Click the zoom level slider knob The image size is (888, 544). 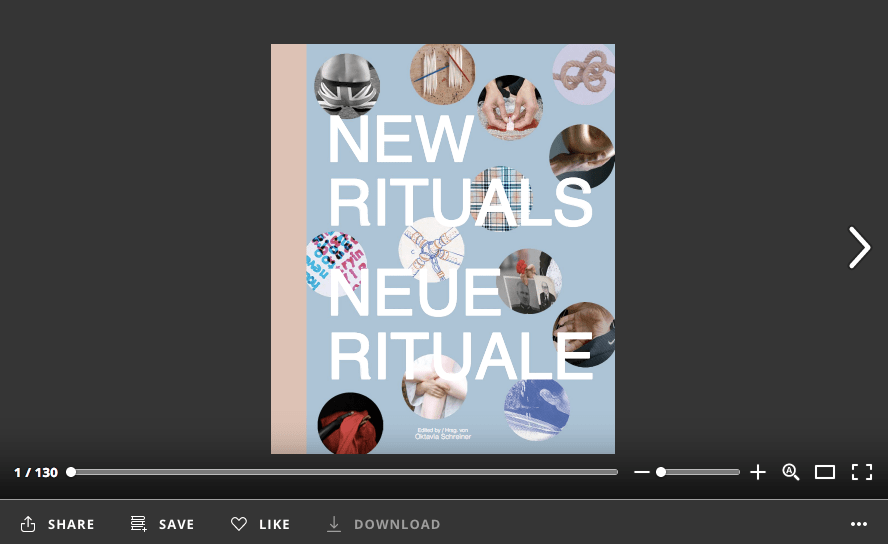(x=661, y=472)
